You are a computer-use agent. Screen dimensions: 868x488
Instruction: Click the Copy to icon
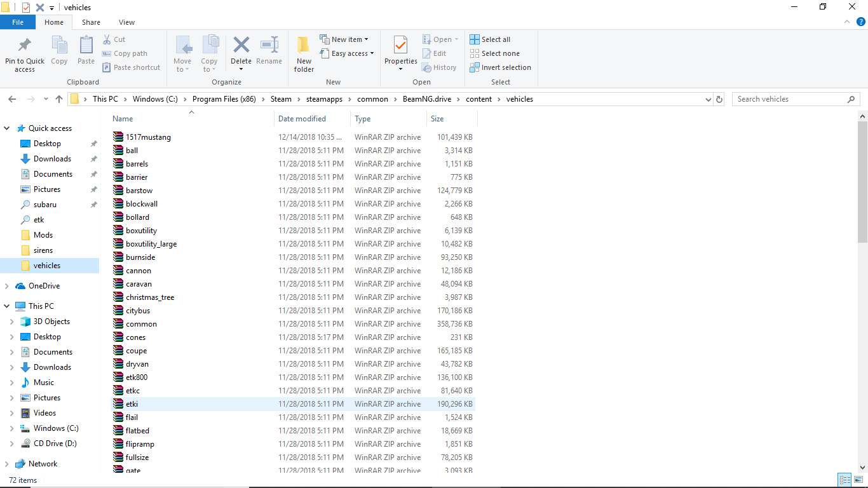point(210,46)
